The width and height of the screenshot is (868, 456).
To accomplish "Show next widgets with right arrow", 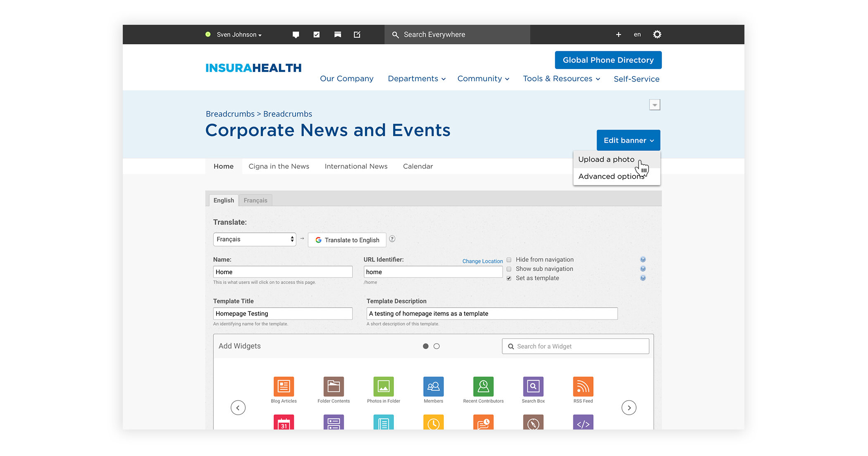I will [629, 408].
